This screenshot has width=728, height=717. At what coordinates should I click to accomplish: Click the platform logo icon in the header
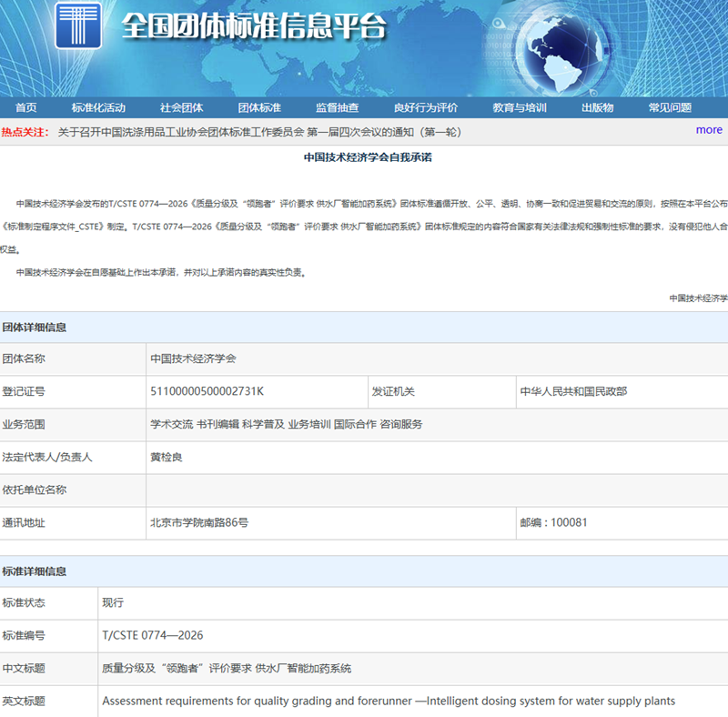click(x=78, y=25)
